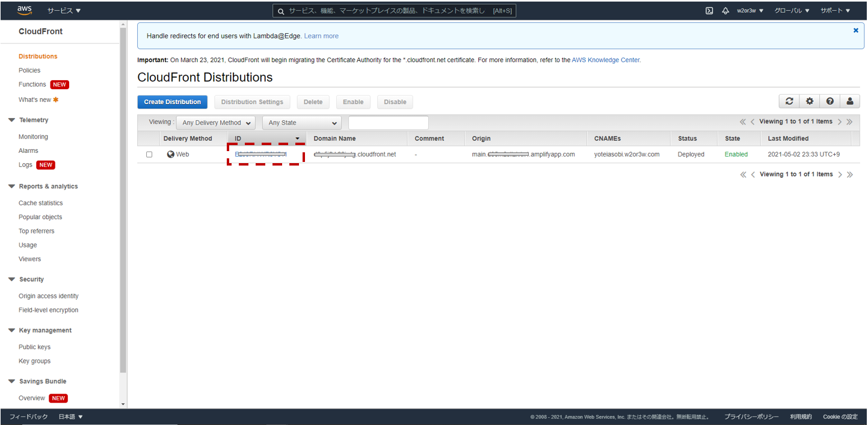Open the 日本語 language selector
Screen dimensions: 868x425
[70, 417]
